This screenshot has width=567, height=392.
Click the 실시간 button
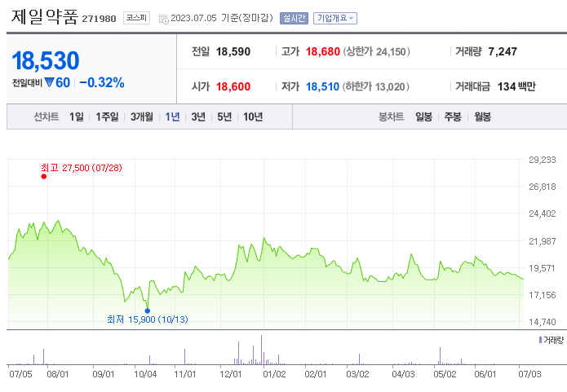pyautogui.click(x=294, y=18)
